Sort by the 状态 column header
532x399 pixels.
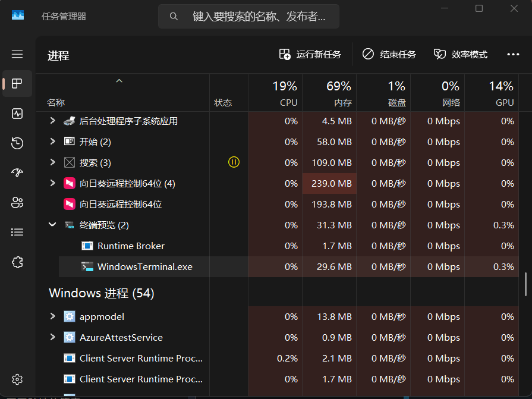[229, 93]
